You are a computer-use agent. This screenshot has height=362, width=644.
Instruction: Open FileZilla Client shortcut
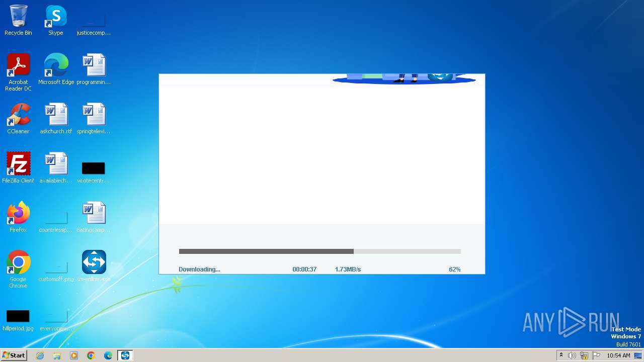18,167
